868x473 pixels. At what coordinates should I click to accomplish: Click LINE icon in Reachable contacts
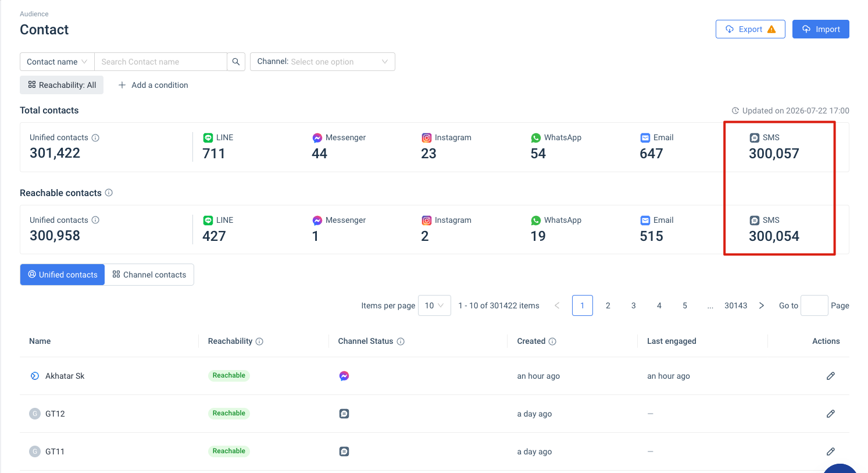[208, 221]
